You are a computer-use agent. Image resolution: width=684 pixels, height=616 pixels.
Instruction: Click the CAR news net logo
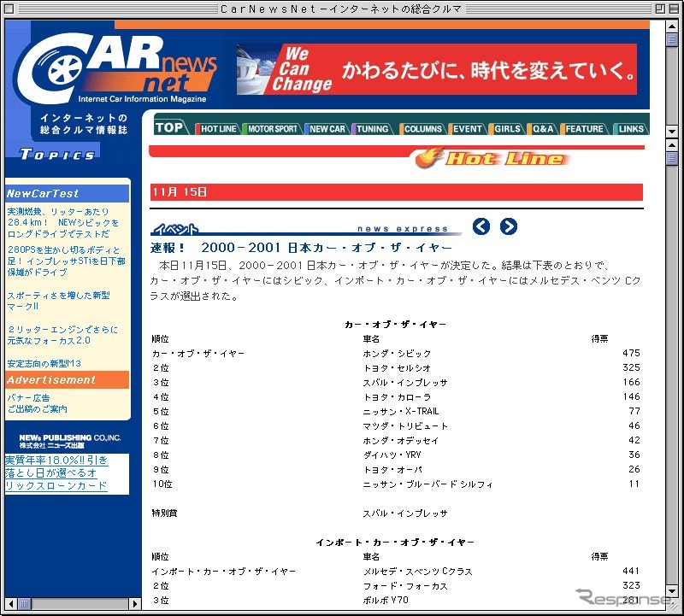click(x=117, y=68)
